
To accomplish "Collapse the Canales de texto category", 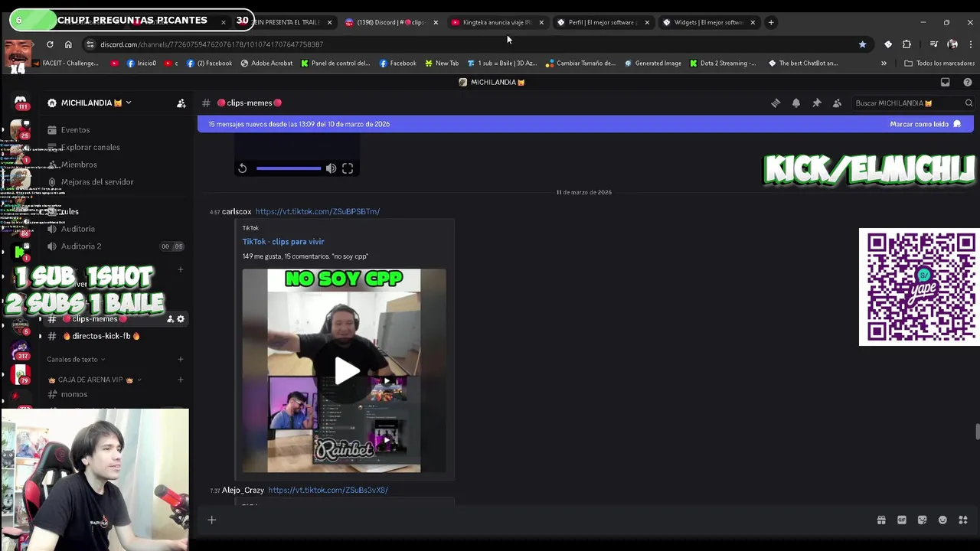I will point(76,360).
